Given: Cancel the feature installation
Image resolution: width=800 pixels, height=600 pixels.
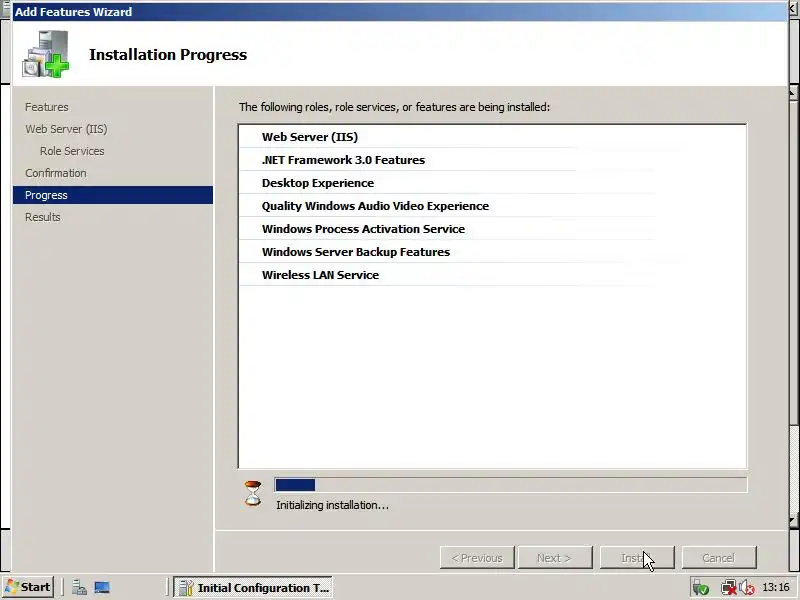Looking at the screenshot, I should point(718,558).
